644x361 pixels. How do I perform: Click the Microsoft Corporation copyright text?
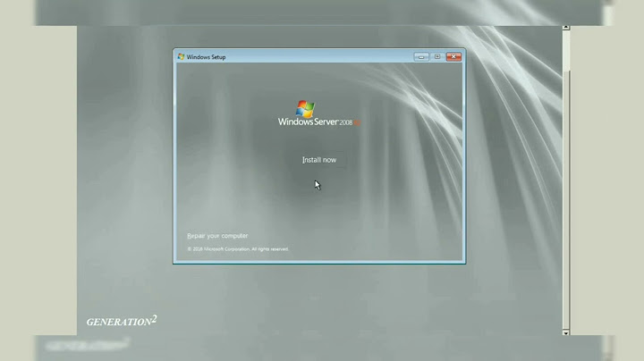[238, 249]
